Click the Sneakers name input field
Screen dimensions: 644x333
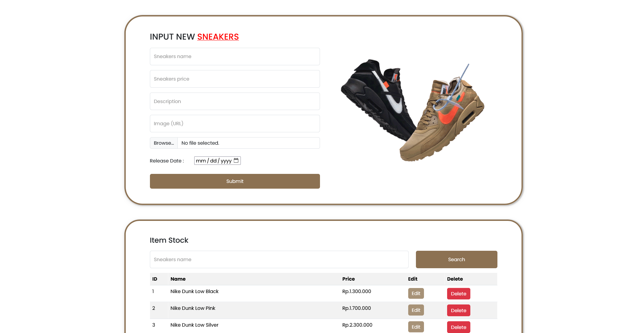(x=235, y=56)
